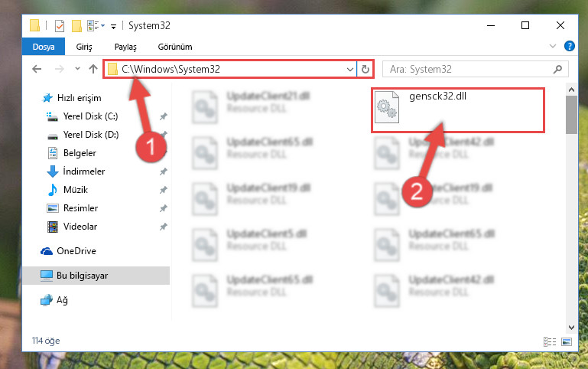The height and width of the screenshot is (369, 588).
Task: Switch to large icons view layout
Action: tap(567, 341)
